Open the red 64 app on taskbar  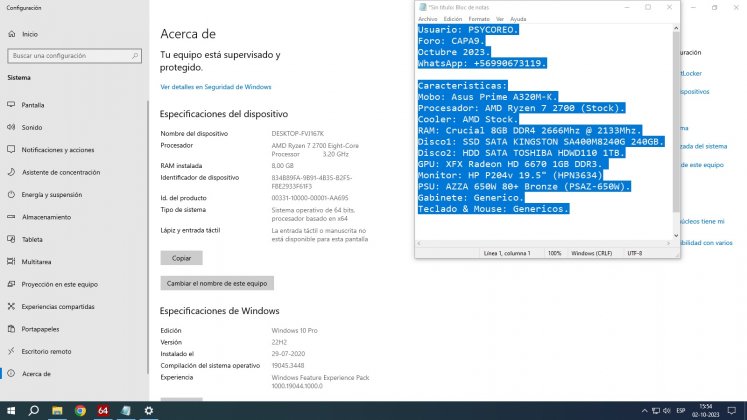(103, 410)
